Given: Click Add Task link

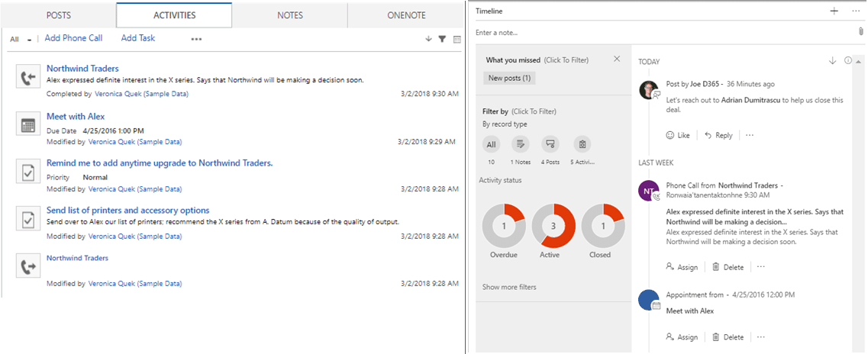Looking at the screenshot, I should pos(138,38).
